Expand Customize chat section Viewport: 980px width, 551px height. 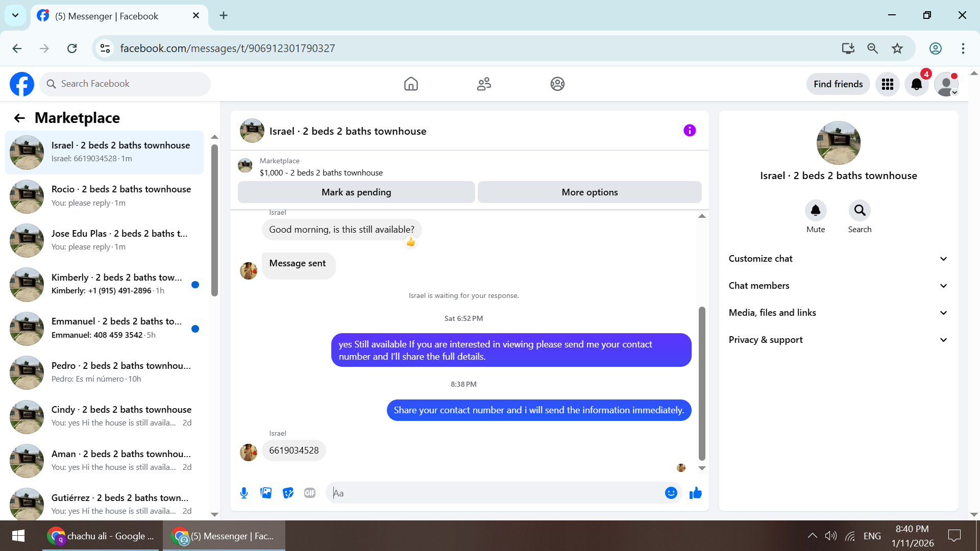pos(839,259)
